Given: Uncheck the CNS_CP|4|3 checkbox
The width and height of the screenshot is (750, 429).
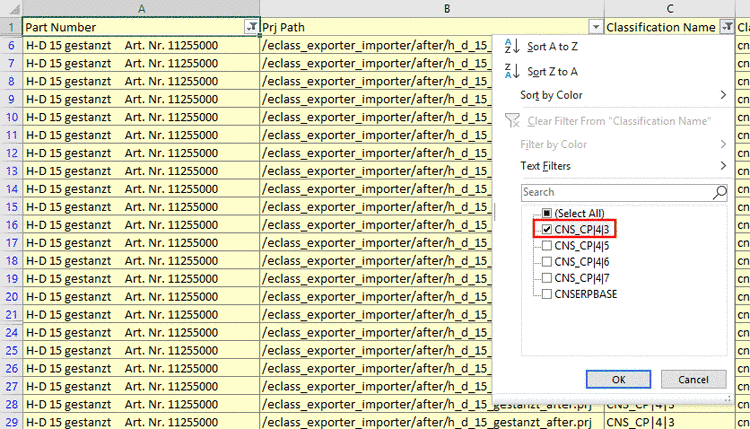Looking at the screenshot, I should [x=547, y=230].
